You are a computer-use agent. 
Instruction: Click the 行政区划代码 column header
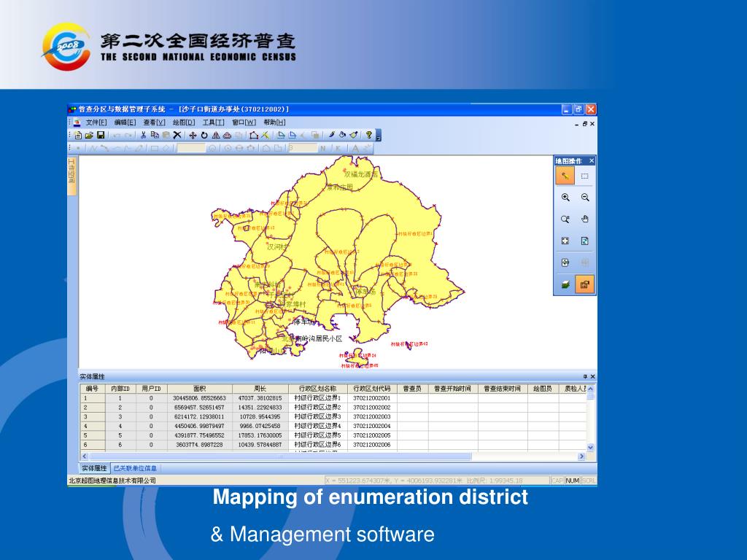372,389
